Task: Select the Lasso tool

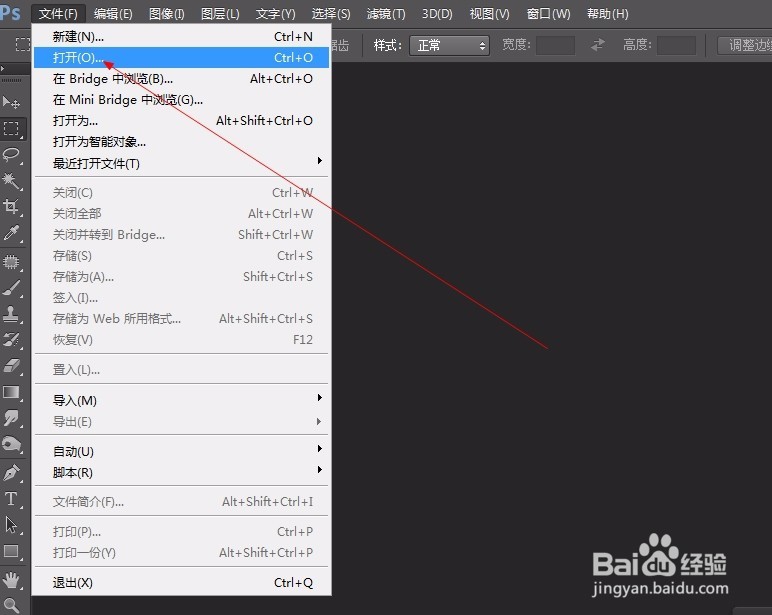Action: 11,155
